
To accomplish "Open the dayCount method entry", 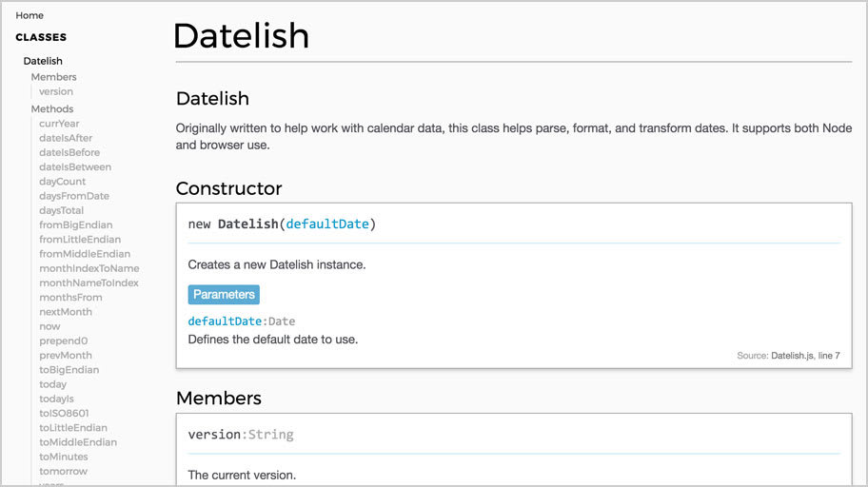I will [x=63, y=182].
